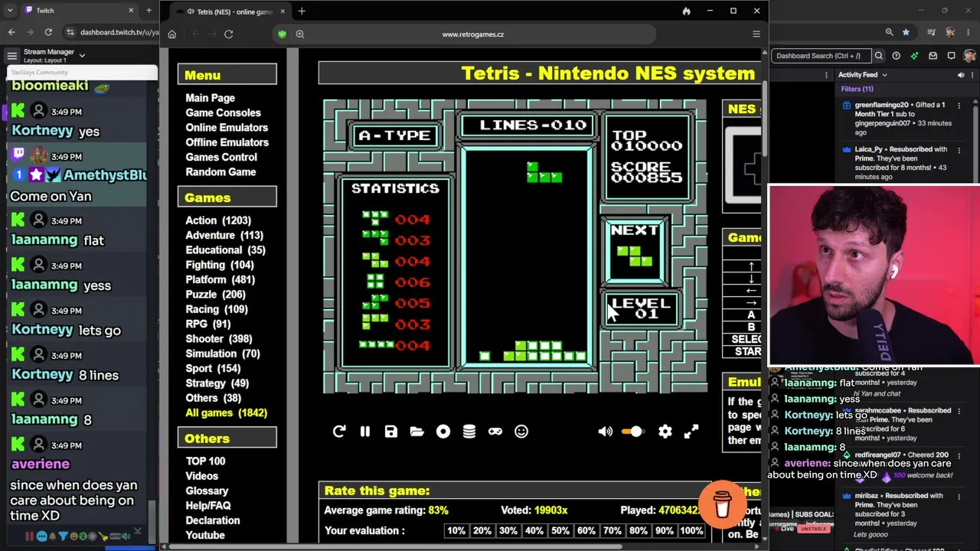The image size is (980, 551).
Task: Open Main Page in the Menu sidebar
Action: pyautogui.click(x=210, y=98)
